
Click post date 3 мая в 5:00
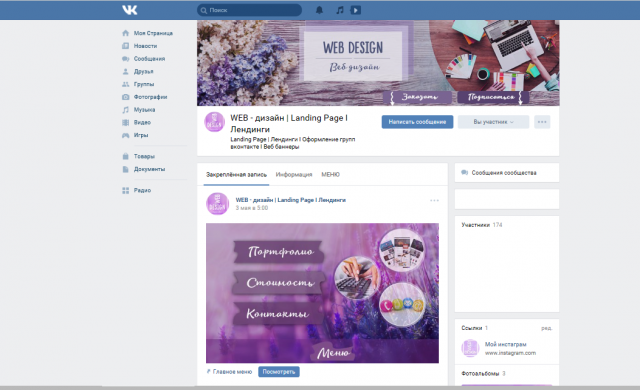click(252, 208)
